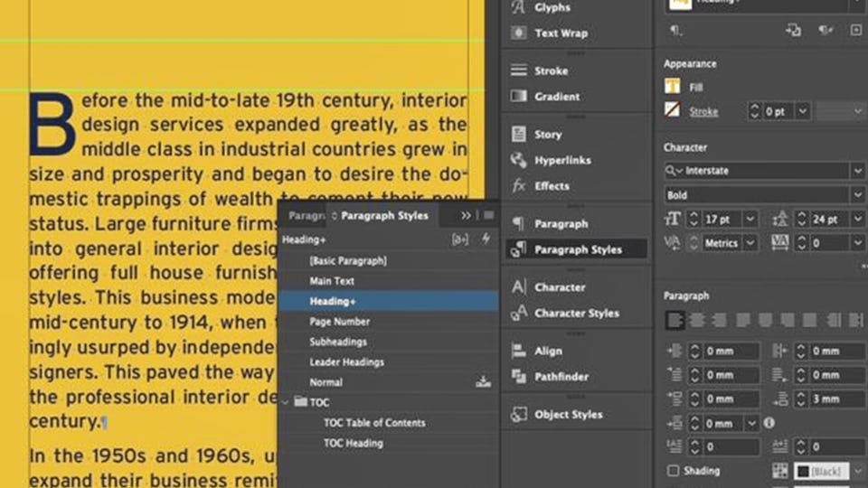Screen dimensions: 868x488
Task: Align paragraph center
Action: [x=697, y=320]
